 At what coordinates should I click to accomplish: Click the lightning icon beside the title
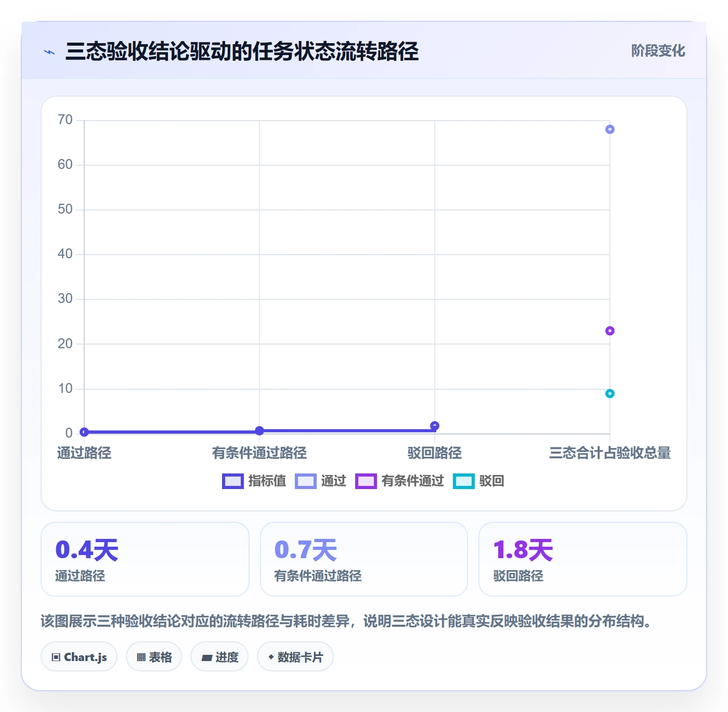tap(49, 52)
